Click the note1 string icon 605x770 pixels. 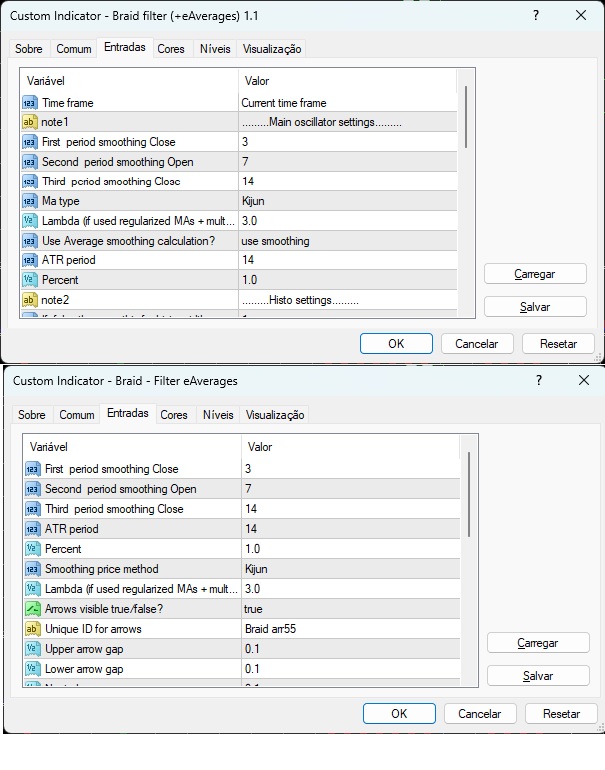29,122
